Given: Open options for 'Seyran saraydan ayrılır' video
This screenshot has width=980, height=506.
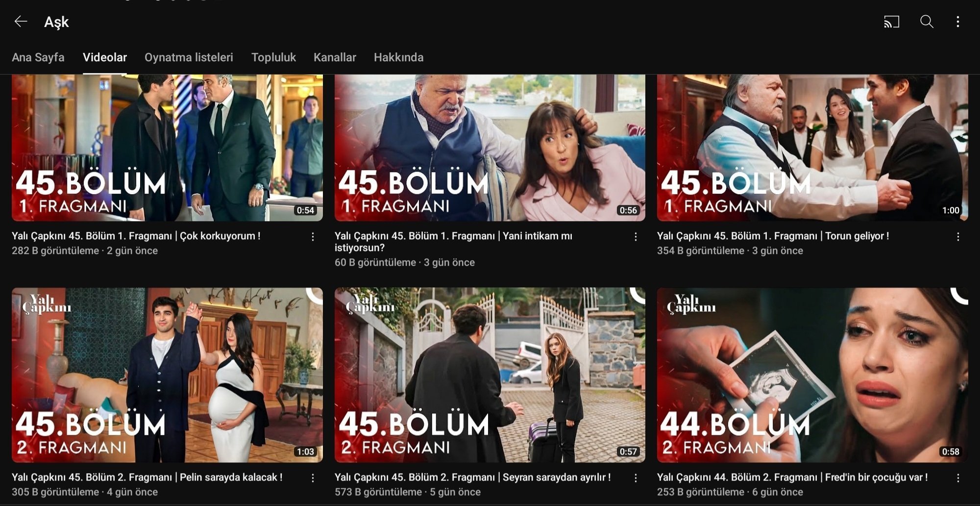Looking at the screenshot, I should [x=636, y=478].
